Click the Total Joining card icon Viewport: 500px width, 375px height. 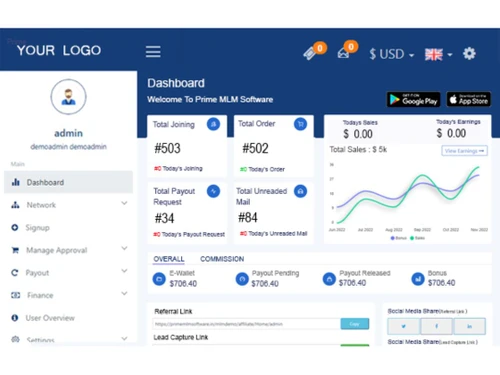click(x=213, y=124)
